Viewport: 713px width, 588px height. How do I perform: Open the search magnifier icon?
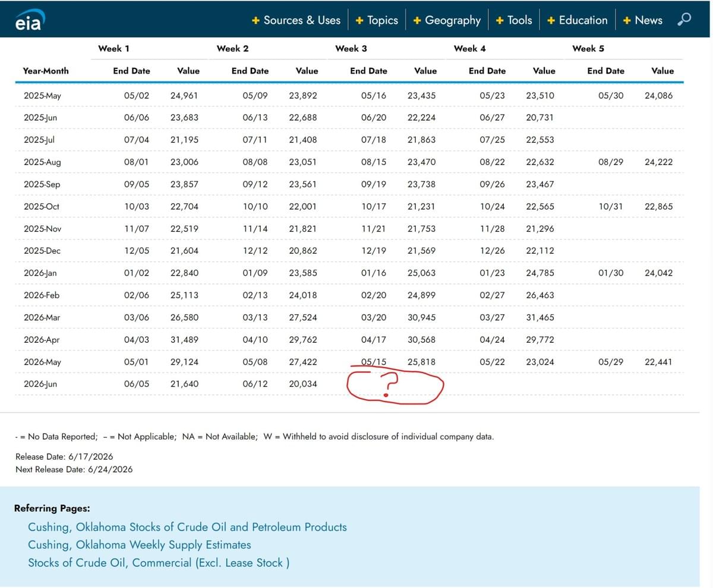(684, 20)
